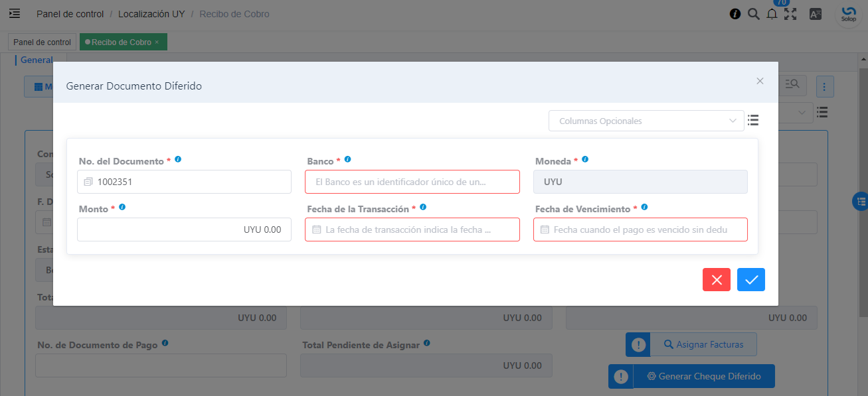Open Columnas Opcionales dropdown
The height and width of the screenshot is (396, 868).
[x=646, y=121]
